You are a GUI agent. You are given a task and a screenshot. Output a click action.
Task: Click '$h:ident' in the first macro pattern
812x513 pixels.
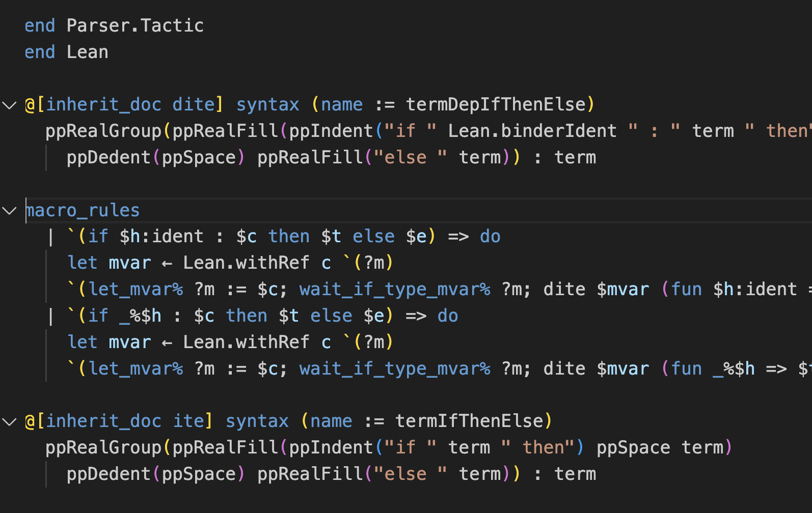pyautogui.click(x=161, y=237)
